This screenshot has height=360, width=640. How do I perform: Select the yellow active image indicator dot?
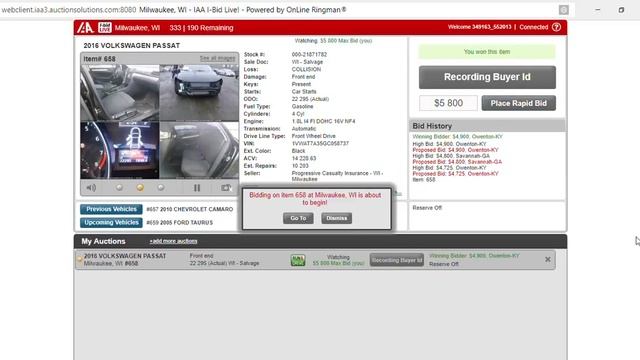[x=140, y=187]
